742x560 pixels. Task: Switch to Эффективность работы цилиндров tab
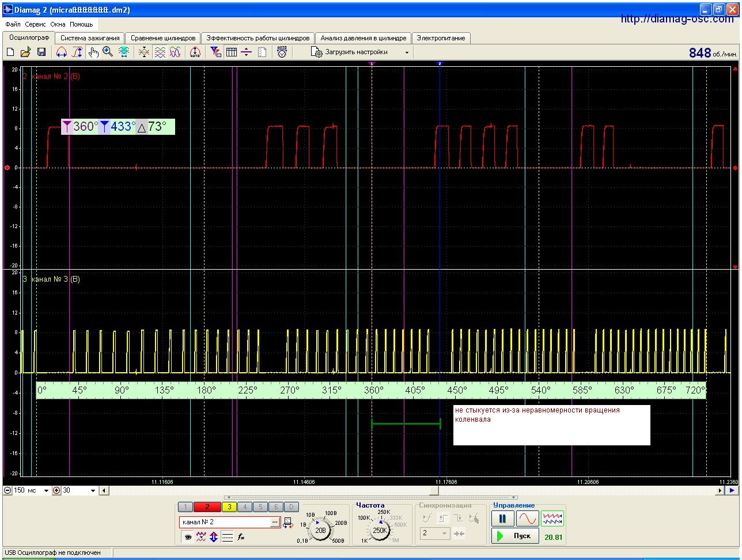(258, 38)
